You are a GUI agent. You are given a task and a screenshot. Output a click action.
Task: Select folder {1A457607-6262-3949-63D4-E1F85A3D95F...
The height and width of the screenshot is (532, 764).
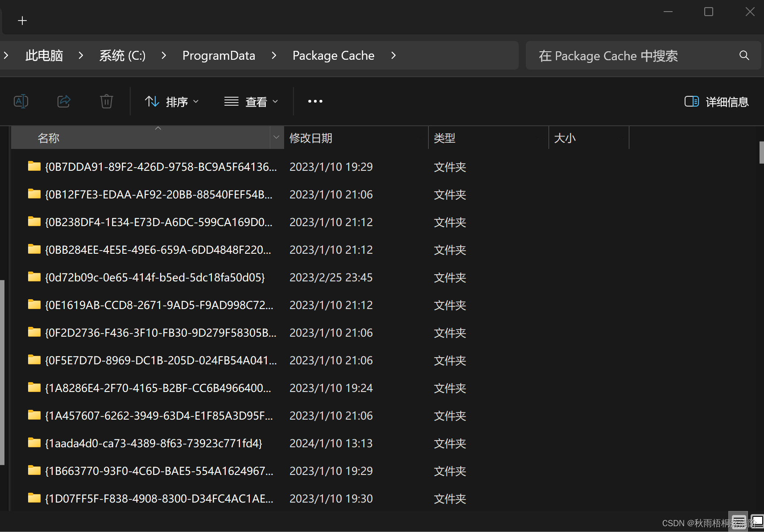coord(159,416)
